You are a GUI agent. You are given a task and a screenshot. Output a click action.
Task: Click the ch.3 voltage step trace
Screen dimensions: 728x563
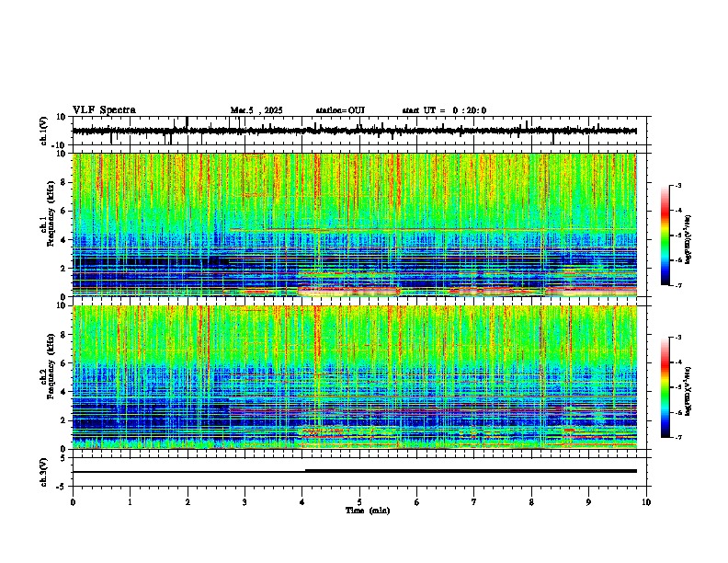coord(355,471)
